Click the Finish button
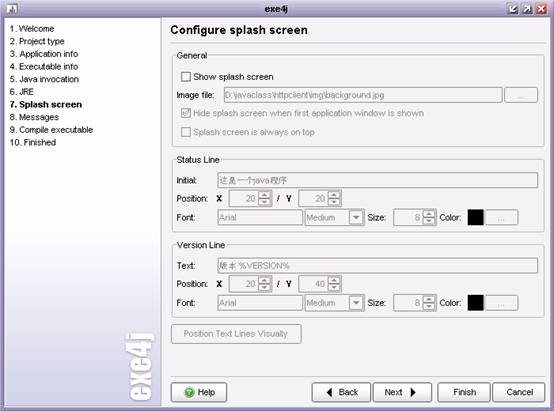This screenshot has width=554, height=411. [464, 392]
